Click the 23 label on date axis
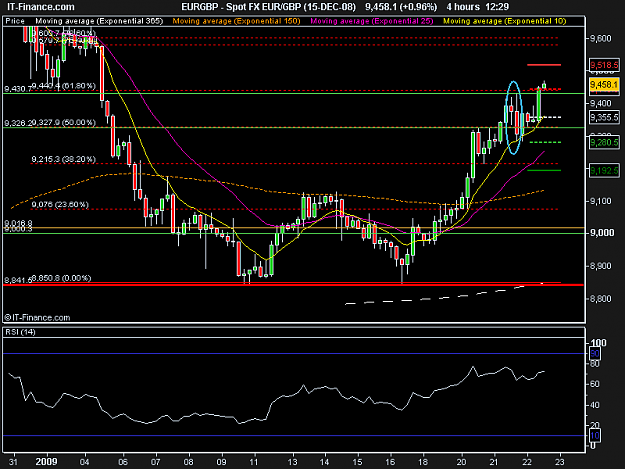 [x=560, y=462]
